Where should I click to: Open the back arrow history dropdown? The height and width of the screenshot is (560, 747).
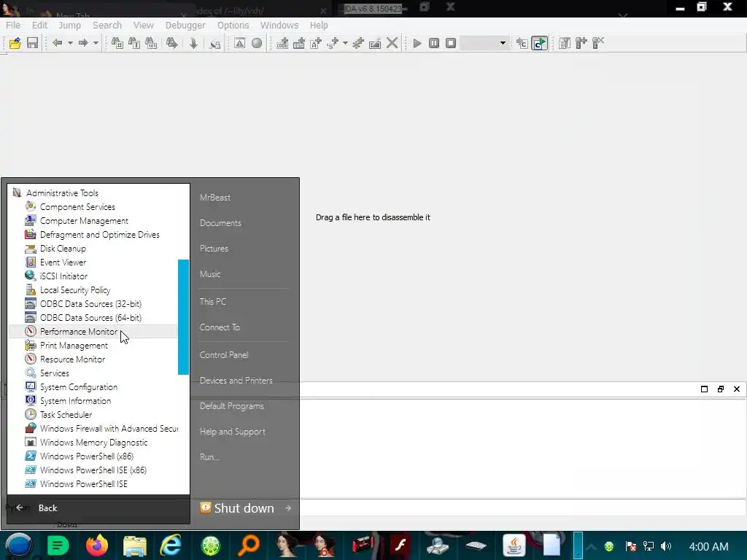70,43
